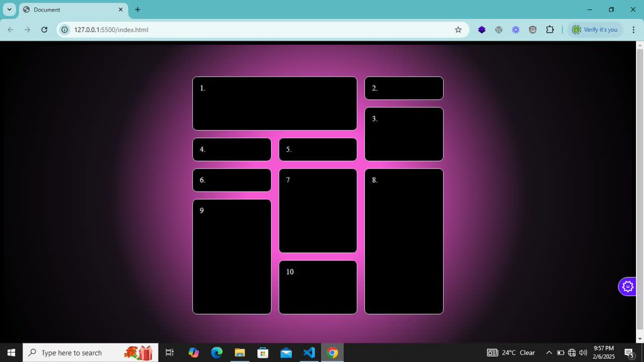Open the clock showing 9:57 PM
This screenshot has height=362, width=644.
(x=604, y=352)
